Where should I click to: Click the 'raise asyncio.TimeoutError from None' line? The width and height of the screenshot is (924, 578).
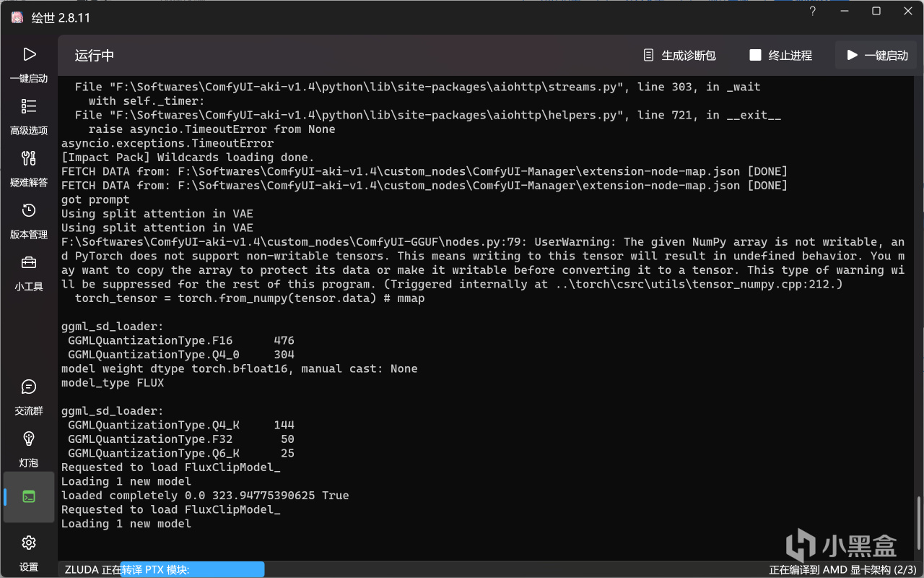(x=212, y=129)
